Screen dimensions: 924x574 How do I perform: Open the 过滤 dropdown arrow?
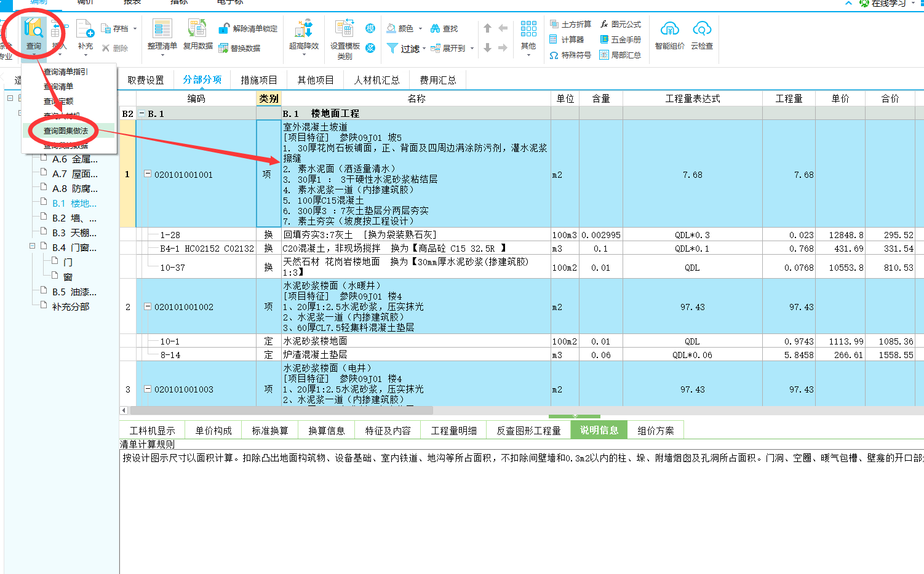pyautogui.click(x=424, y=49)
